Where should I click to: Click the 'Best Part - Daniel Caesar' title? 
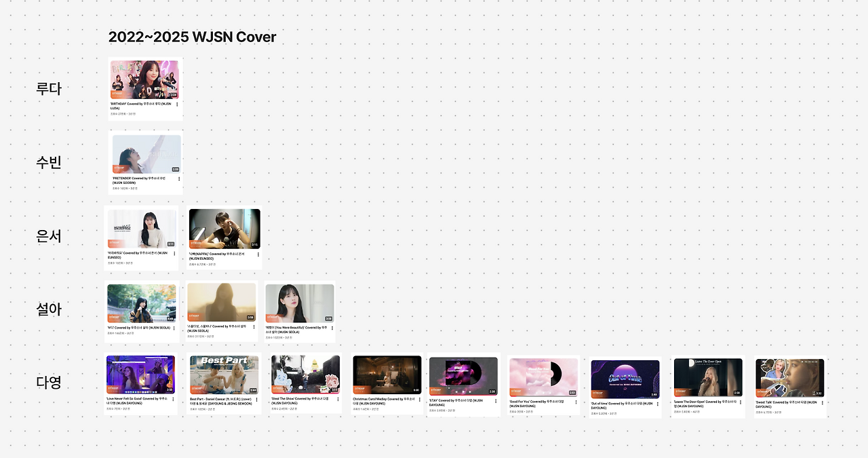click(209, 399)
